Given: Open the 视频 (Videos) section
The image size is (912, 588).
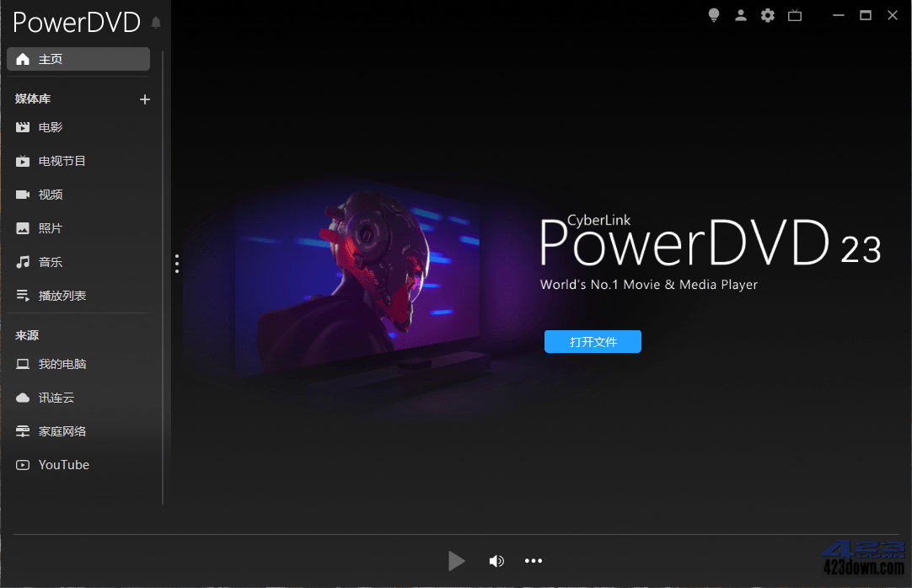Looking at the screenshot, I should click(x=51, y=195).
